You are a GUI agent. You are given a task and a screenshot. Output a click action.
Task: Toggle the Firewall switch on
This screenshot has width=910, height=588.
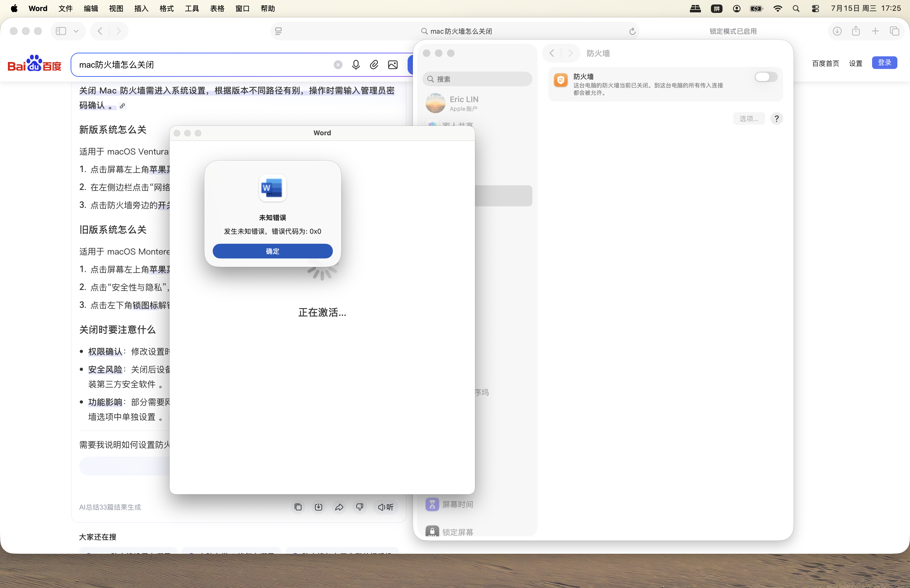point(766,77)
